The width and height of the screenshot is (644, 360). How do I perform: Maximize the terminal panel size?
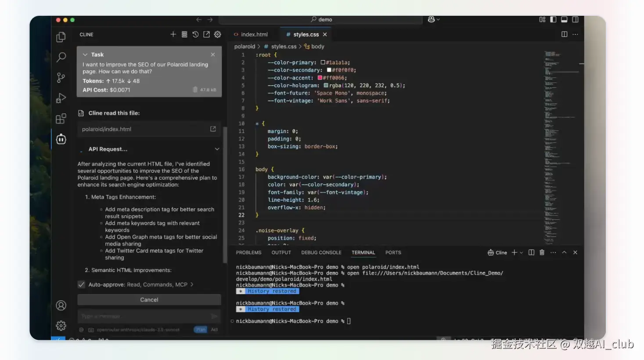click(564, 252)
